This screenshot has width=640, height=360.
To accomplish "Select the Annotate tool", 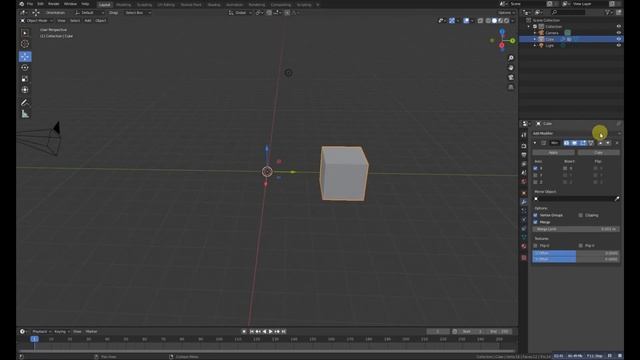I will [25, 102].
